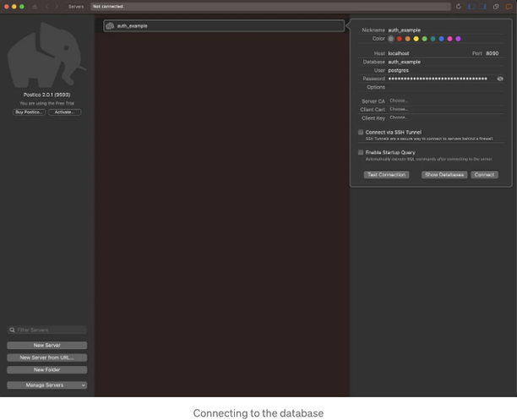This screenshot has height=420, width=517.
Task: Choose a Client Key file
Action: [x=399, y=117]
